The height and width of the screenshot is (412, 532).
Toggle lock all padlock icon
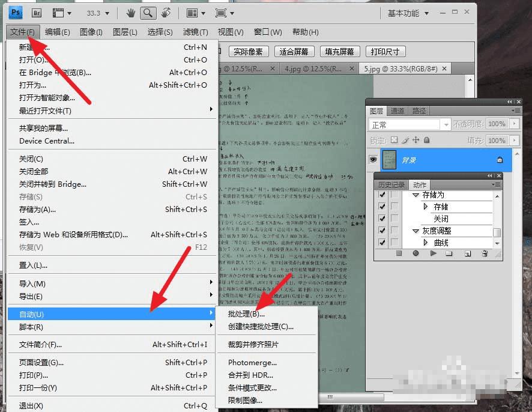[427, 140]
